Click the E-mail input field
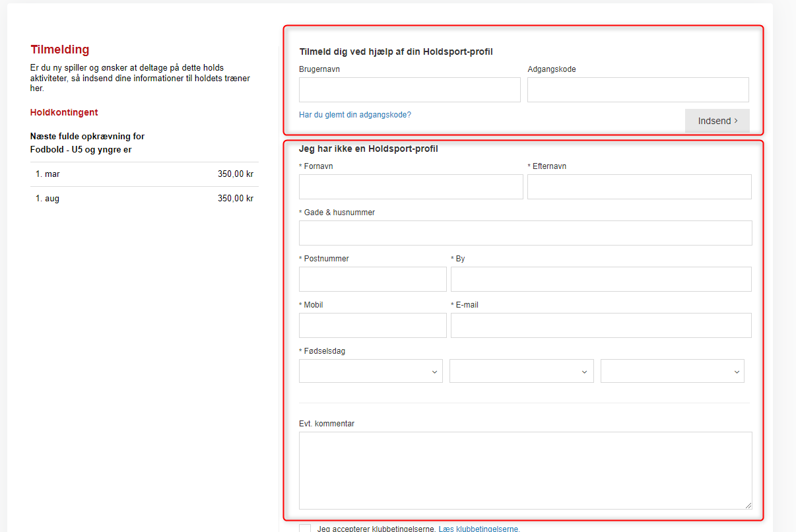 [x=601, y=325]
